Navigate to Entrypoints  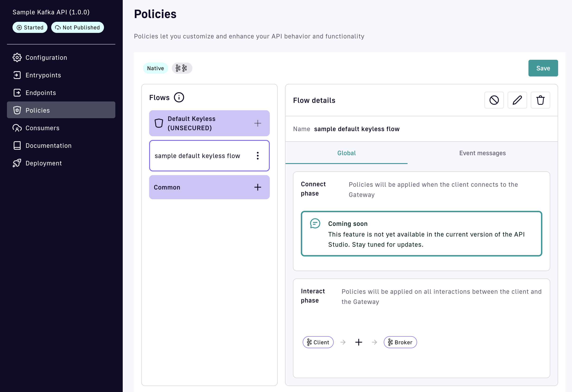(x=43, y=75)
